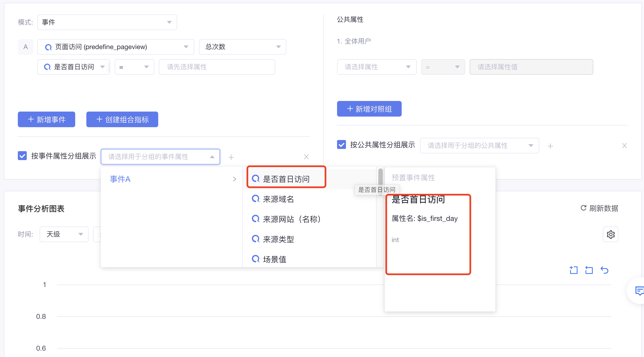This screenshot has height=357, width=644.
Task: Click the chart undo arrow icon
Action: 604,270
